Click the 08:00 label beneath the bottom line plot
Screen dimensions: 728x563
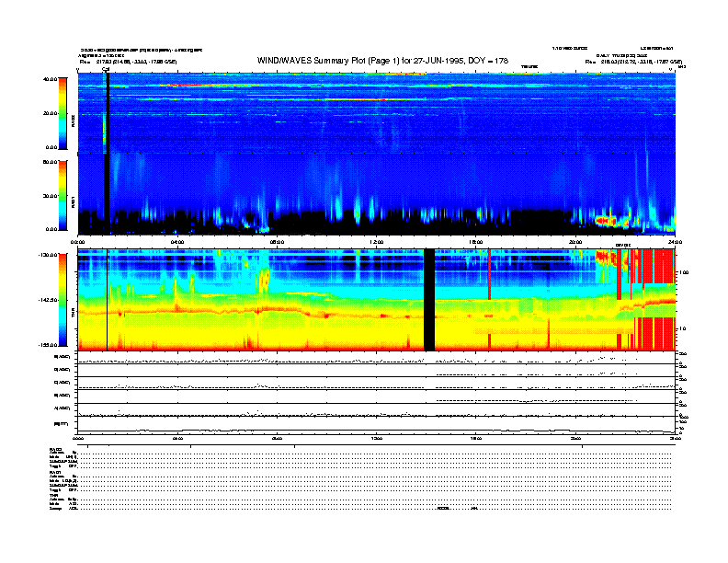click(278, 438)
